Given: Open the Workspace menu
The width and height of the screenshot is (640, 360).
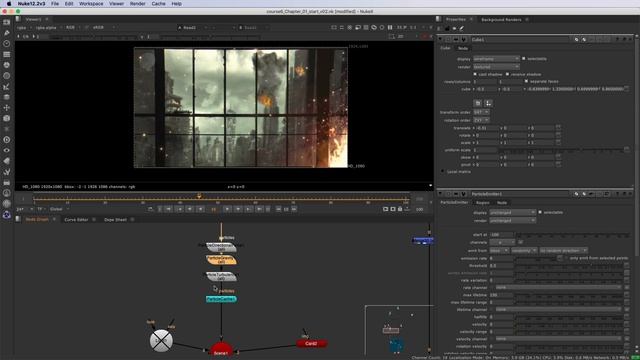Looking at the screenshot, I should pyautogui.click(x=91, y=4).
